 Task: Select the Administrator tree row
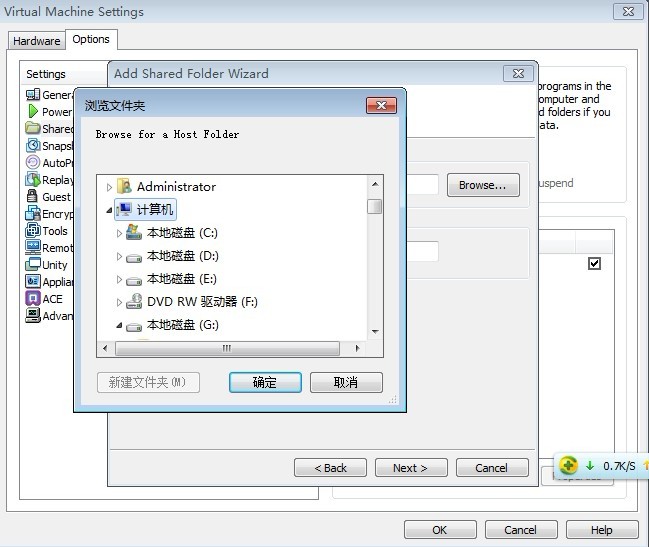pyautogui.click(x=176, y=187)
